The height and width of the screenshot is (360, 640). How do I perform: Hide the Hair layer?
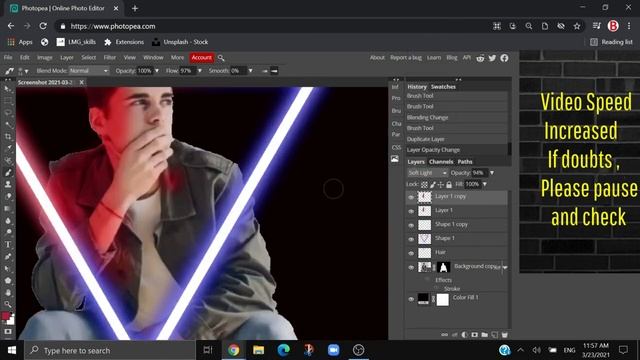pos(411,253)
